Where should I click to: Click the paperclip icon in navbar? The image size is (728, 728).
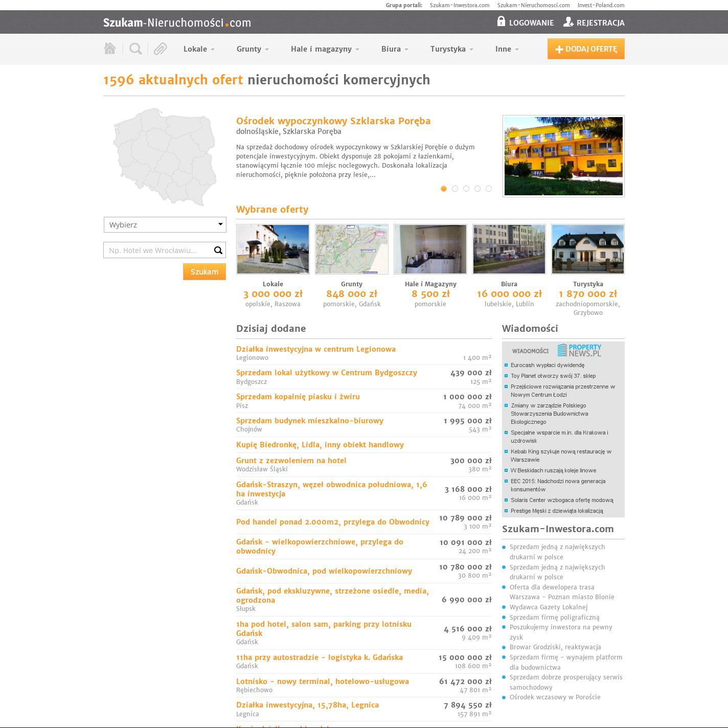[161, 49]
